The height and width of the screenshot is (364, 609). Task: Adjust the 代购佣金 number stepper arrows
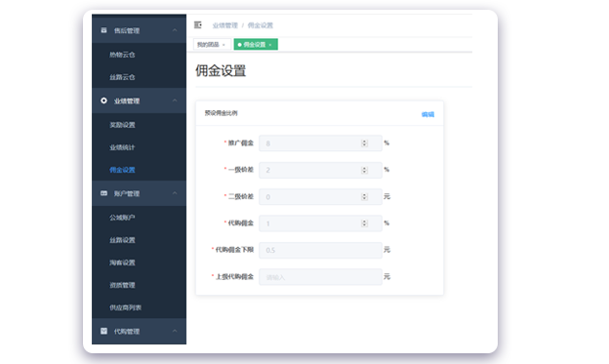tap(364, 223)
